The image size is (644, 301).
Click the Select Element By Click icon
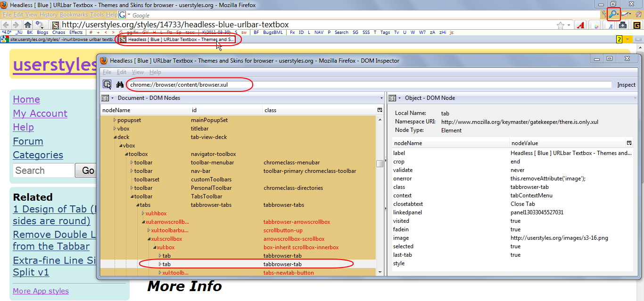(107, 85)
